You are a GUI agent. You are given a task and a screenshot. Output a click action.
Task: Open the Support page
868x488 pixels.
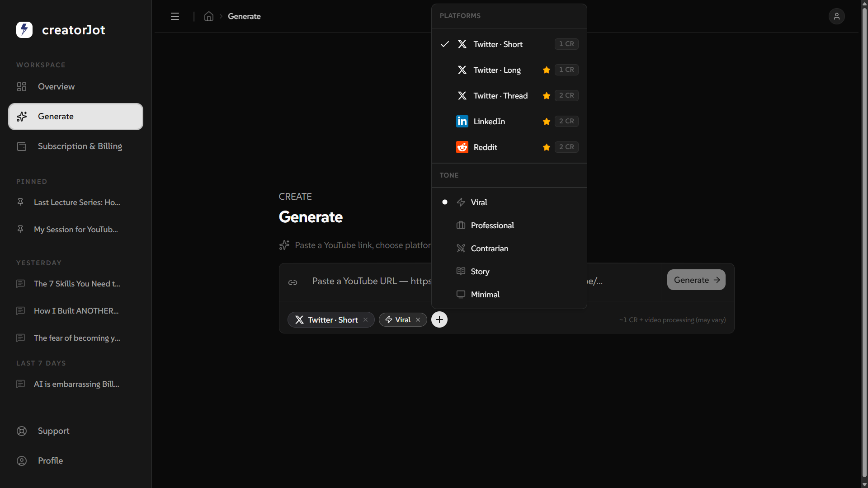(x=53, y=431)
